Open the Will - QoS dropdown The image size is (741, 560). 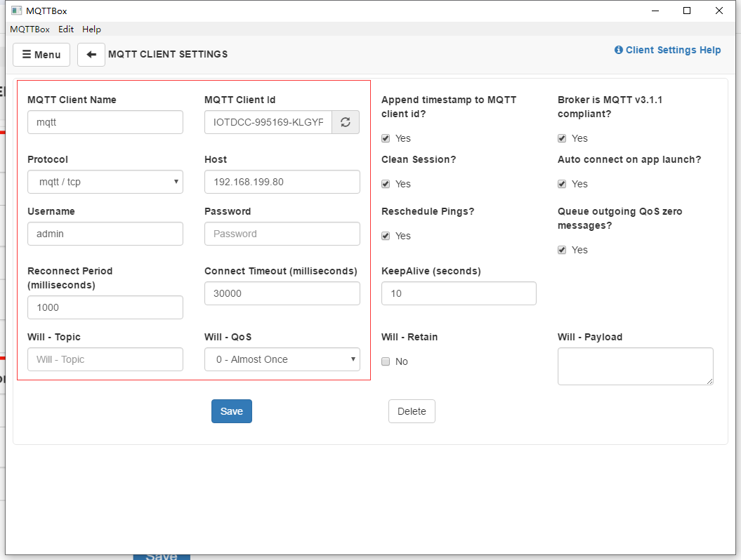[x=282, y=359]
